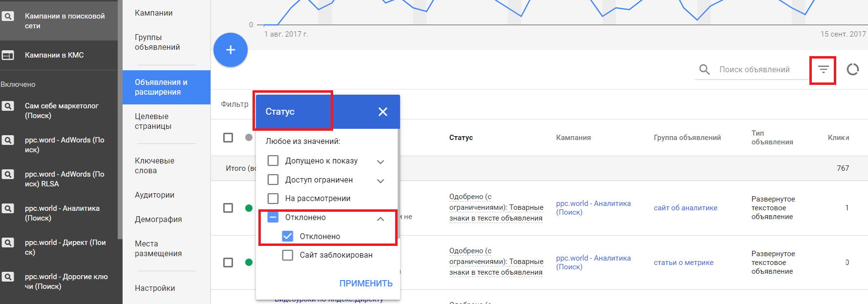Expand the Доступ ограничен group
868x304 pixels.
(381, 181)
